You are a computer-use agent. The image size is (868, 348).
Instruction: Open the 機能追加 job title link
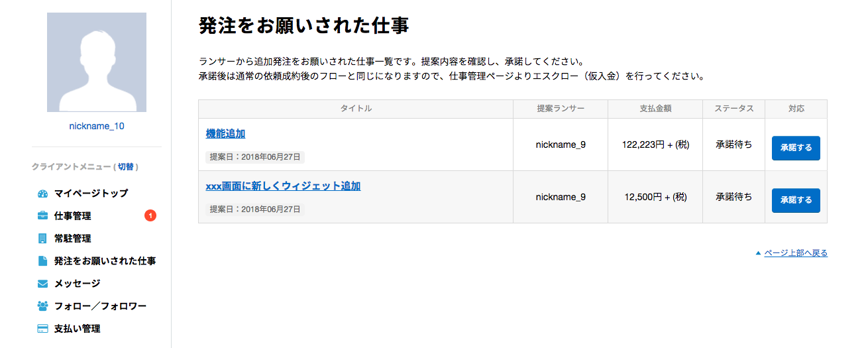225,134
